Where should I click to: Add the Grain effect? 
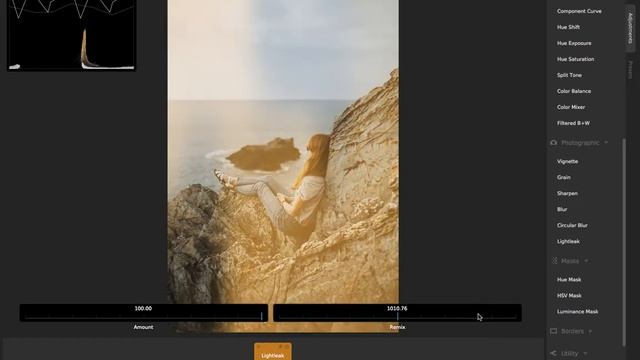[x=563, y=177]
